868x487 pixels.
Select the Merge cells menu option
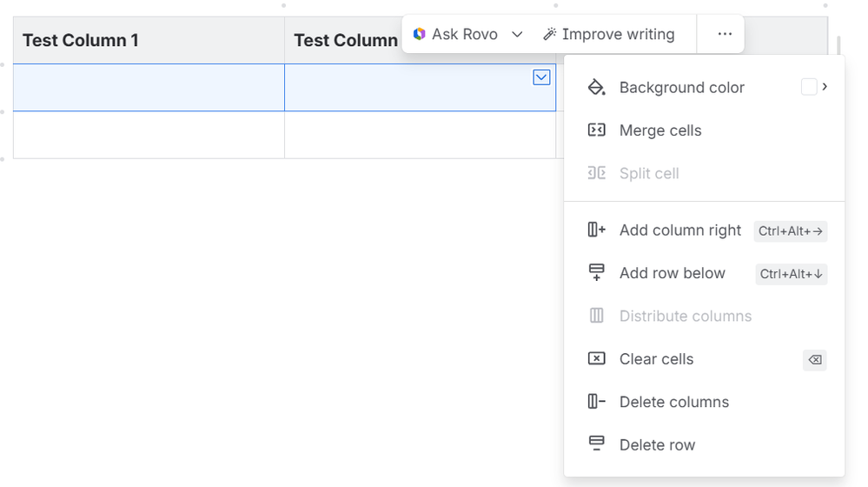pos(660,130)
